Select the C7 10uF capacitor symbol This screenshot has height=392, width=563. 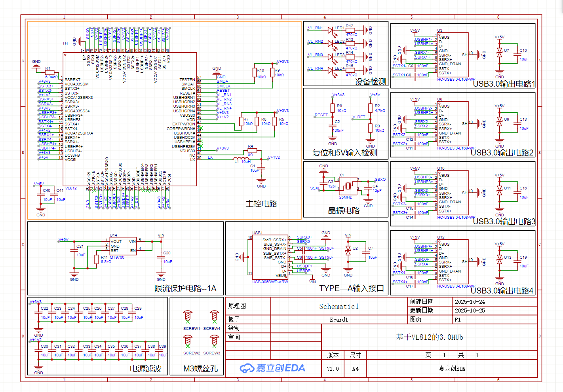tap(365, 253)
